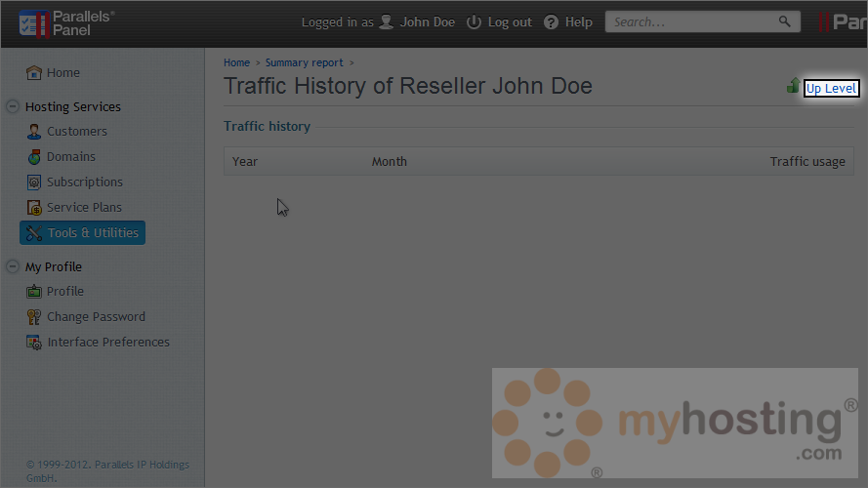Image resolution: width=868 pixels, height=488 pixels.
Task: Open the Domains page
Action: tap(71, 156)
